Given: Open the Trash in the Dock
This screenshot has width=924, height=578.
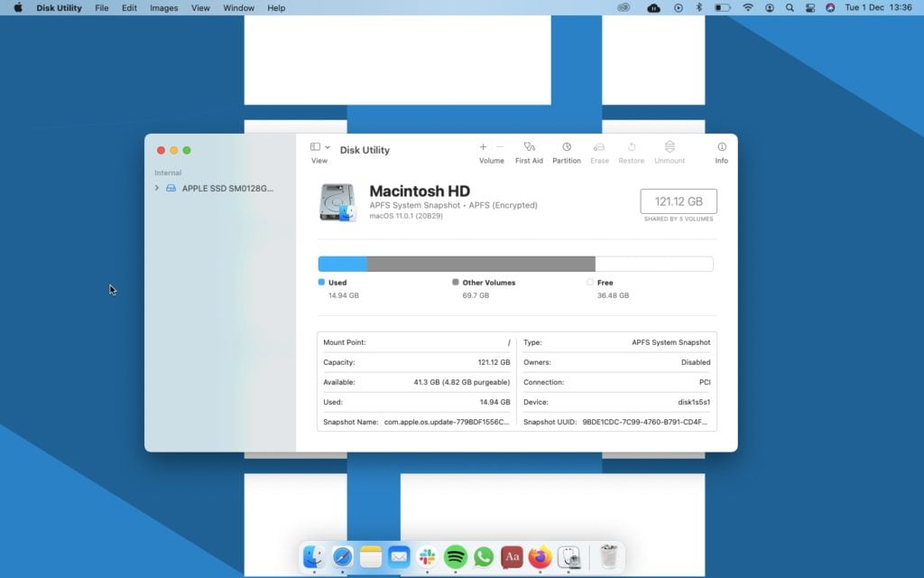Looking at the screenshot, I should (x=609, y=556).
